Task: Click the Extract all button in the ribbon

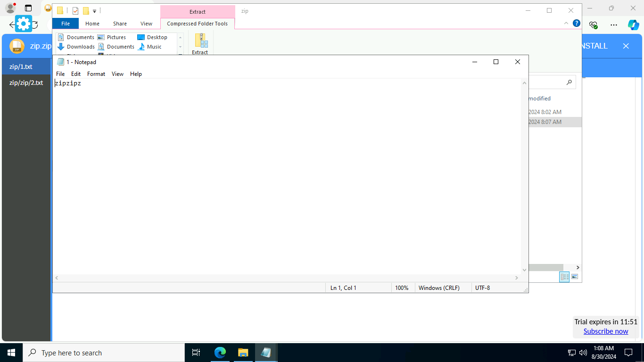Action: (200, 43)
